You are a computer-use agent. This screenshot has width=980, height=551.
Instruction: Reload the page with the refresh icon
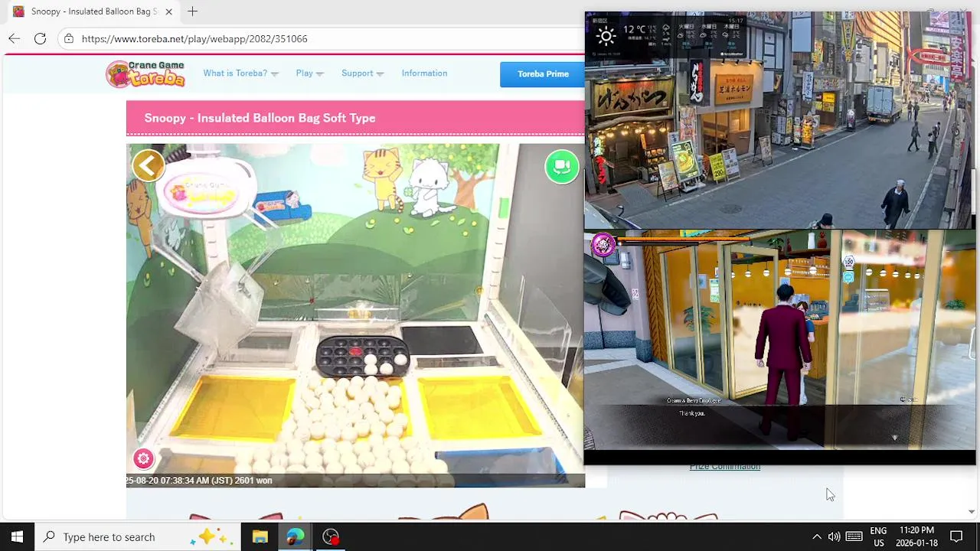(x=40, y=38)
